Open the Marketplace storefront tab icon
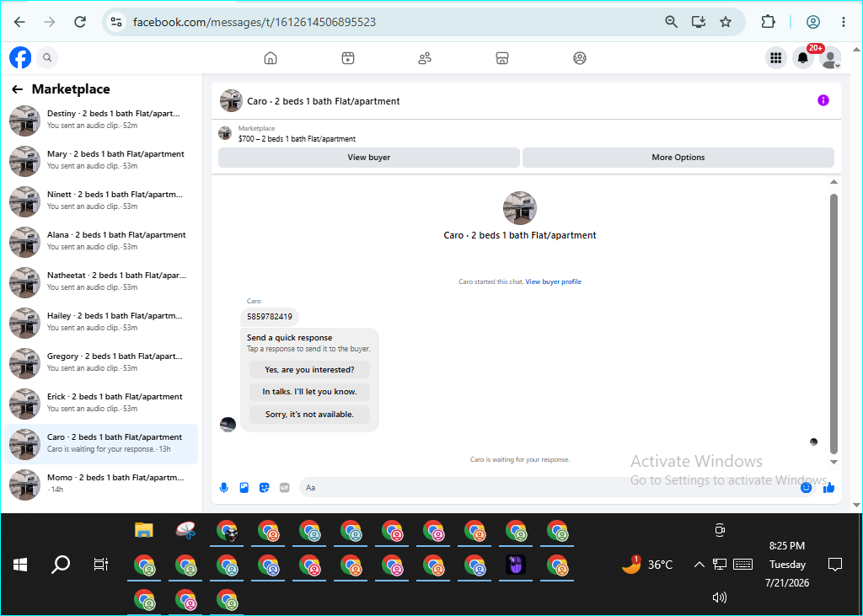This screenshot has height=616, width=863. point(502,58)
